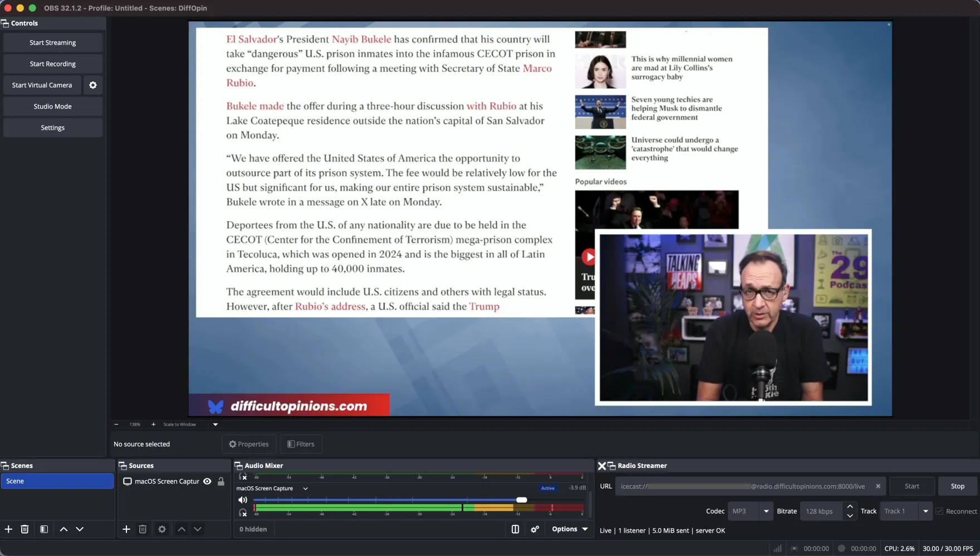Click Start Virtual Camera button

point(42,85)
